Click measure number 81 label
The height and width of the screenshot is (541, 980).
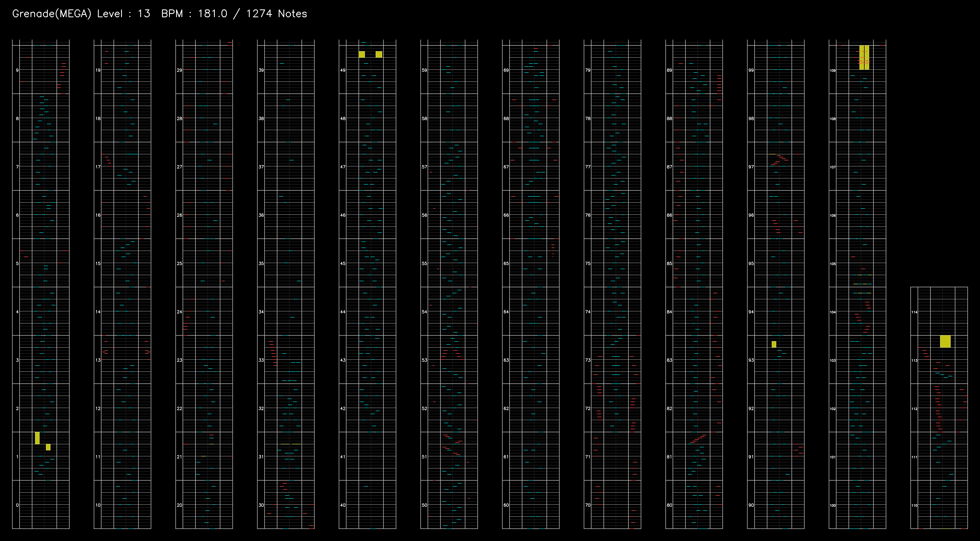(x=670, y=457)
